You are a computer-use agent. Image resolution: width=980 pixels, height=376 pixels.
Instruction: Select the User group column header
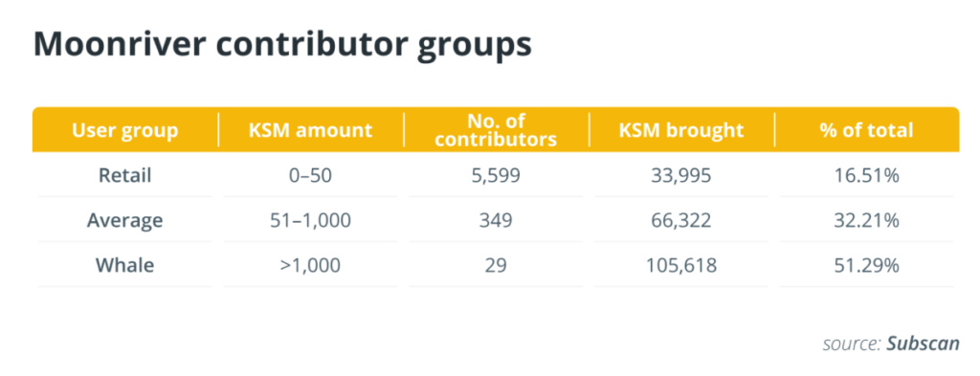(125, 130)
